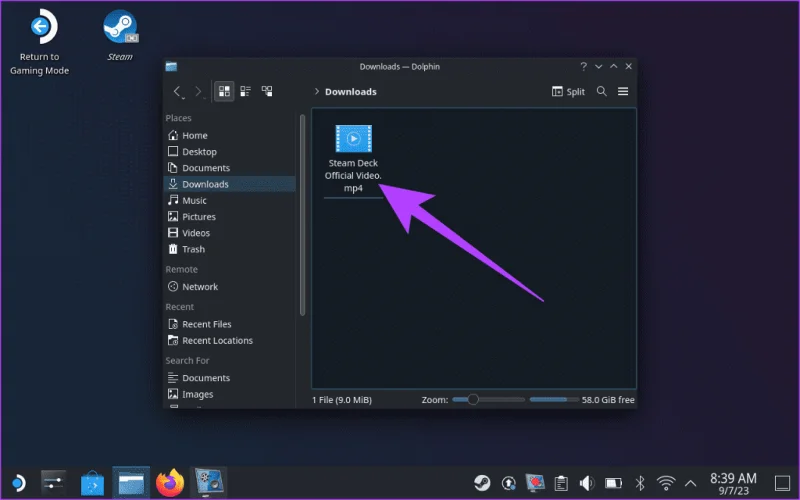Open the Dolphin search tool
Viewport: 800px width, 500px height.
click(602, 91)
